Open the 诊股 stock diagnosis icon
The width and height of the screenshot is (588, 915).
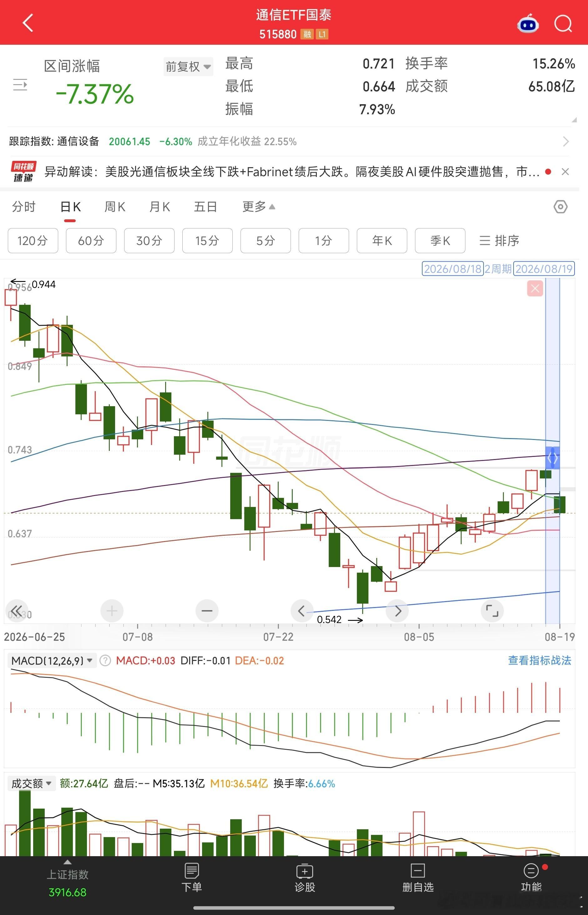pos(305,878)
